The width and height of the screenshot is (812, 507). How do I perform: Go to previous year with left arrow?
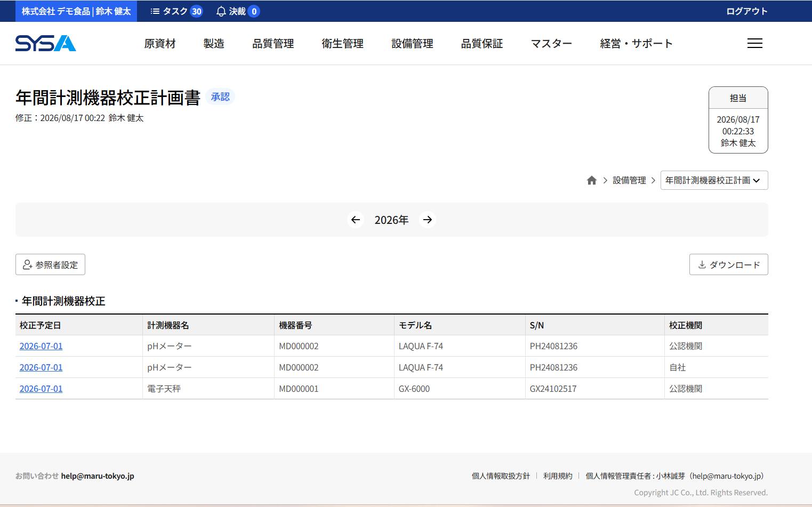356,220
